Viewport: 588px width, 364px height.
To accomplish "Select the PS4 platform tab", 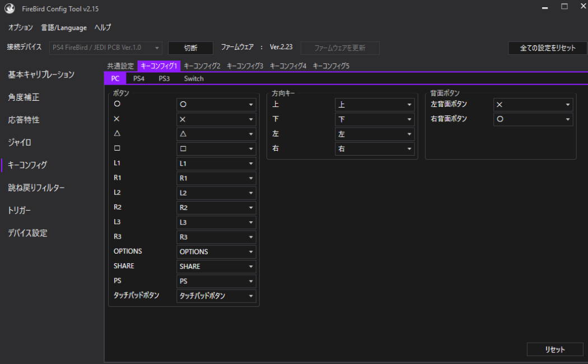I will pos(138,79).
